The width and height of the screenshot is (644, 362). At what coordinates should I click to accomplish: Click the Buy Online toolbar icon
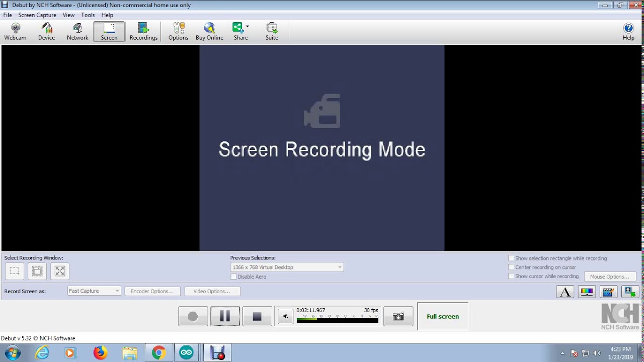tap(209, 31)
